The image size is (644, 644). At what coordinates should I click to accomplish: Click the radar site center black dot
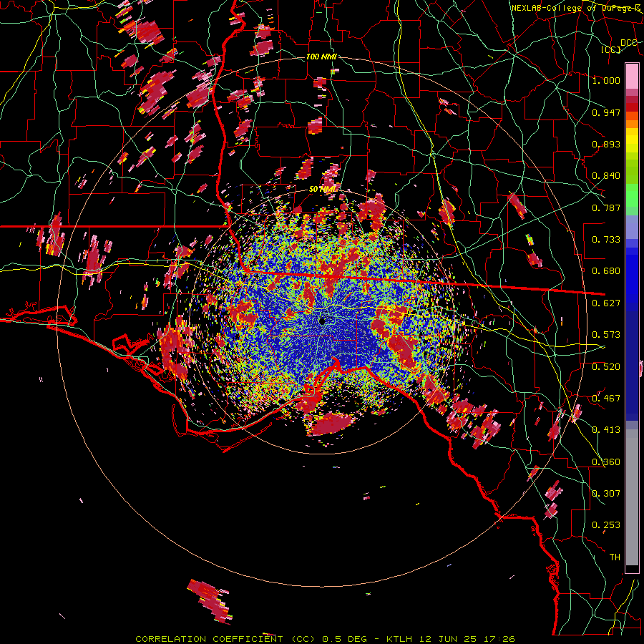tap(322, 321)
